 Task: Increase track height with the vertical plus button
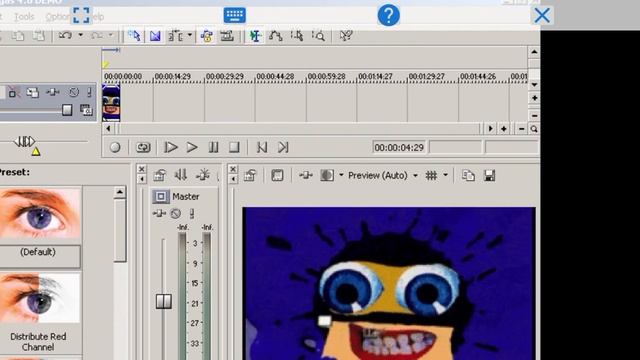534,98
